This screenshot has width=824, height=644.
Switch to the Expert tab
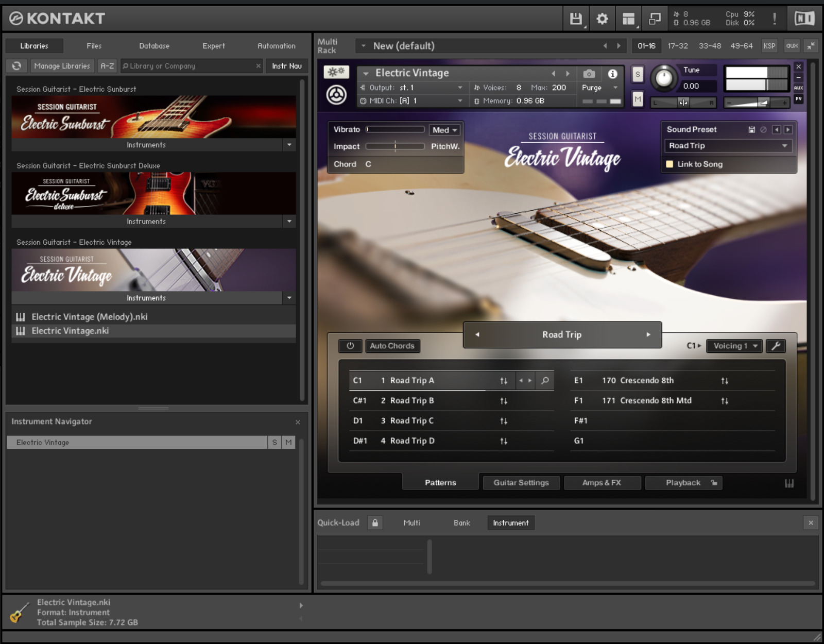(x=214, y=46)
